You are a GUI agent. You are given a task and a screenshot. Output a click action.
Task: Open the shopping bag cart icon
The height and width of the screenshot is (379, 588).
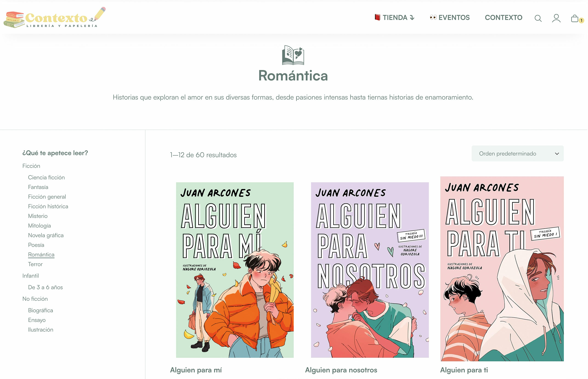pyautogui.click(x=575, y=18)
